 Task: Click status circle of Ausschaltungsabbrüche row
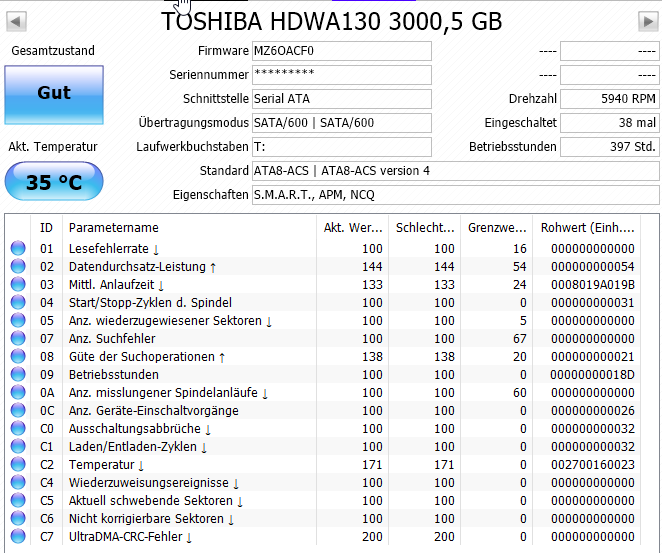[x=18, y=428]
